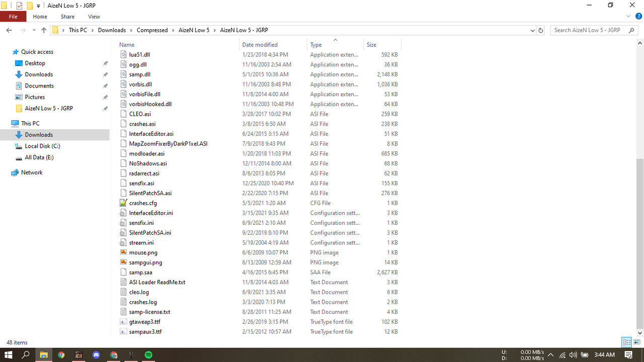Open the File menu
Image resolution: width=644 pixels, height=362 pixels.
click(x=13, y=17)
